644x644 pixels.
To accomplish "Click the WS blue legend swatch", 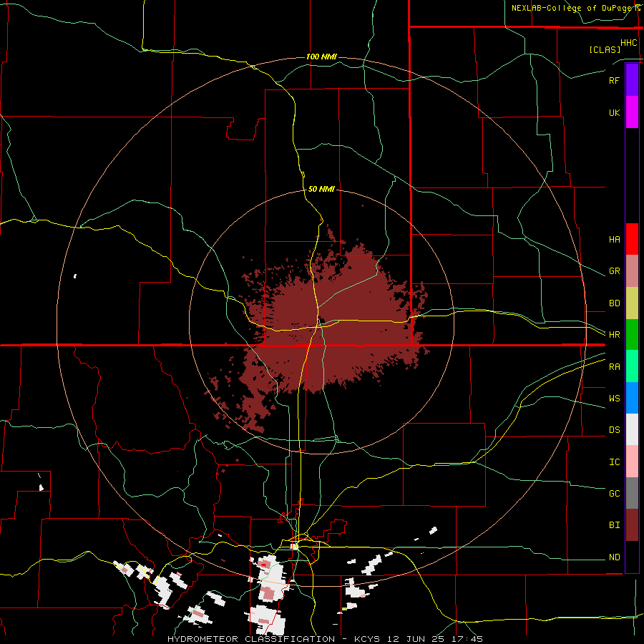I will (632, 398).
